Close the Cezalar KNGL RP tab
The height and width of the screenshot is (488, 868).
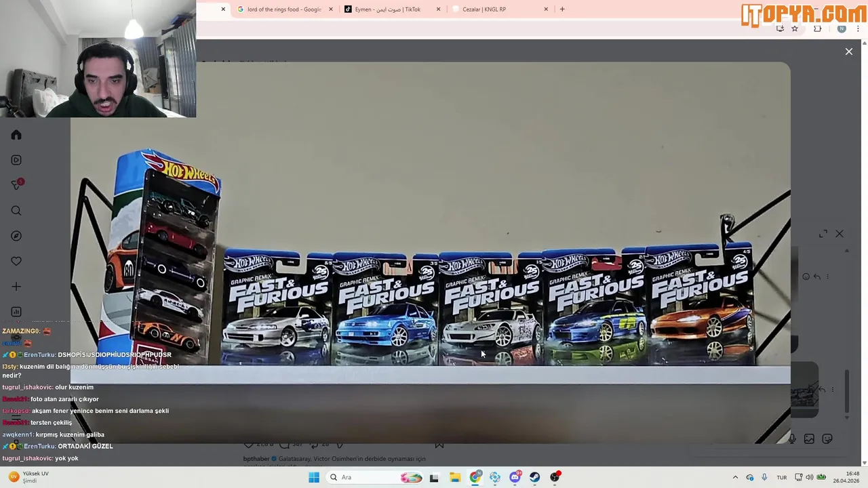point(546,9)
